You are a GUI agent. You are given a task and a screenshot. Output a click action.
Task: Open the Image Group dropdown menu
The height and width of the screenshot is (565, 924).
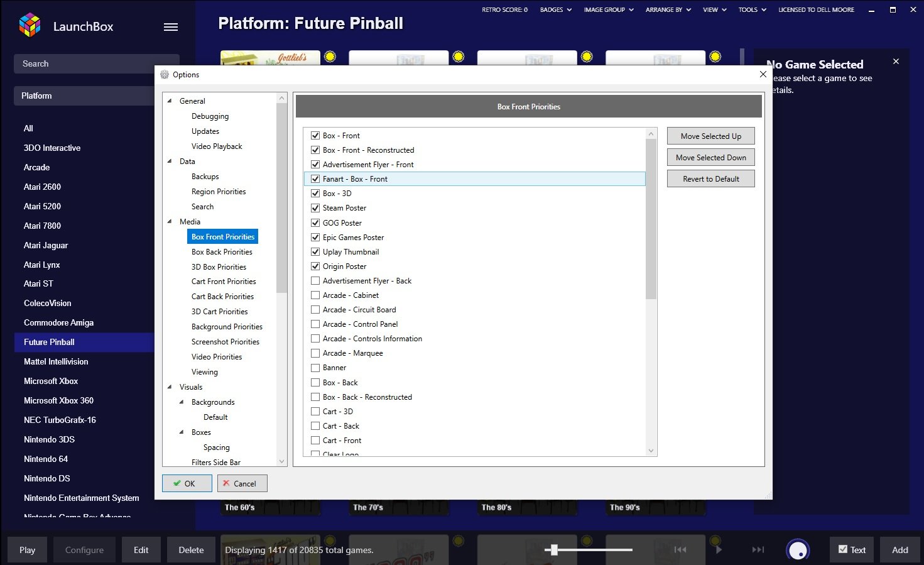609,9
